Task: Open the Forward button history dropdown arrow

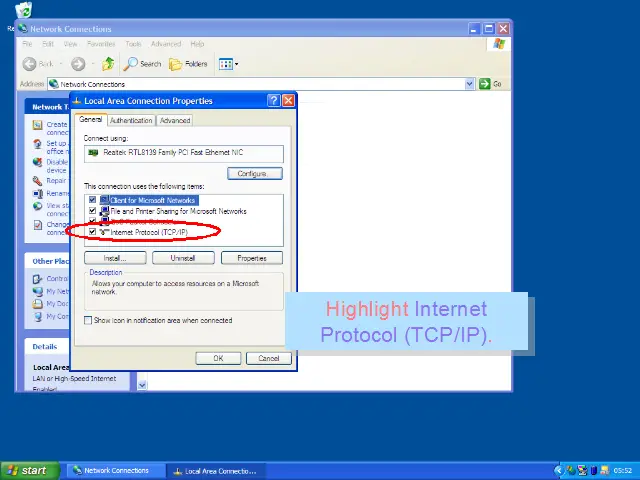Action: tap(92, 64)
